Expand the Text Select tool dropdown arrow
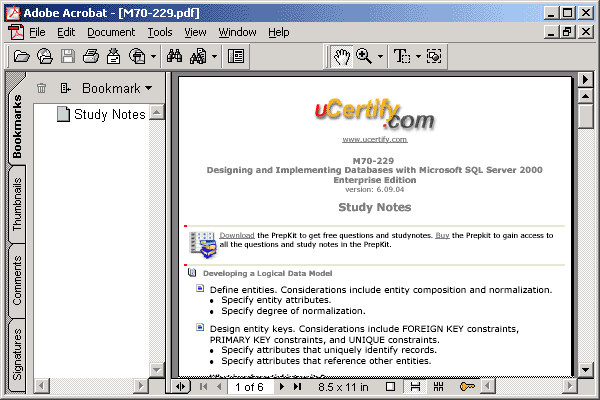The image size is (600, 400). (417, 57)
